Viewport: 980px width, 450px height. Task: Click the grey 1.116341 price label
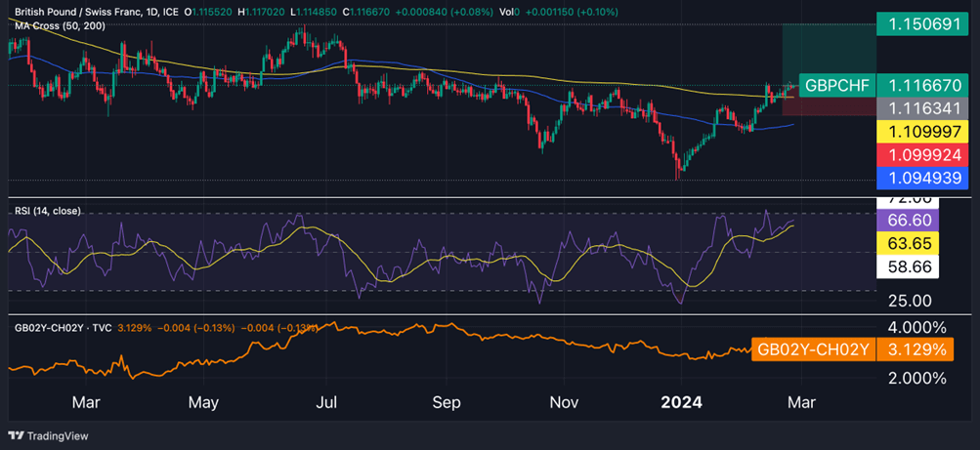click(x=919, y=109)
